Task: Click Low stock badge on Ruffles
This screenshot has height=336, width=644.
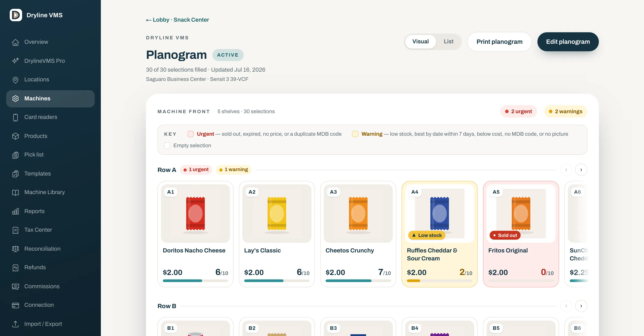Action: coord(427,235)
